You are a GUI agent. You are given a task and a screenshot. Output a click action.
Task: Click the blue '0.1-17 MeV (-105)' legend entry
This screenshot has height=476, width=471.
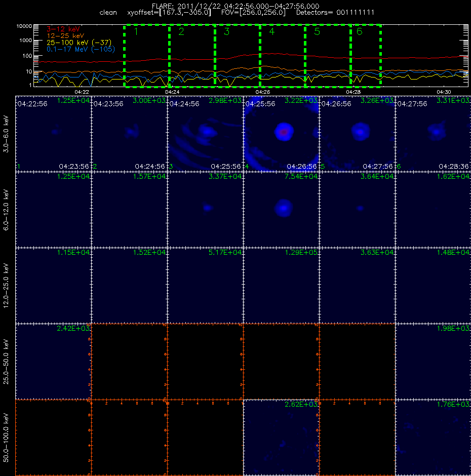click(x=81, y=49)
